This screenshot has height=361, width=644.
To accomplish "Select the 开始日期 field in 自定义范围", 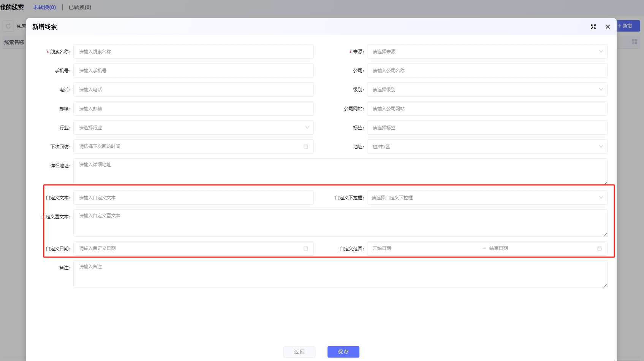I will click(x=422, y=248).
